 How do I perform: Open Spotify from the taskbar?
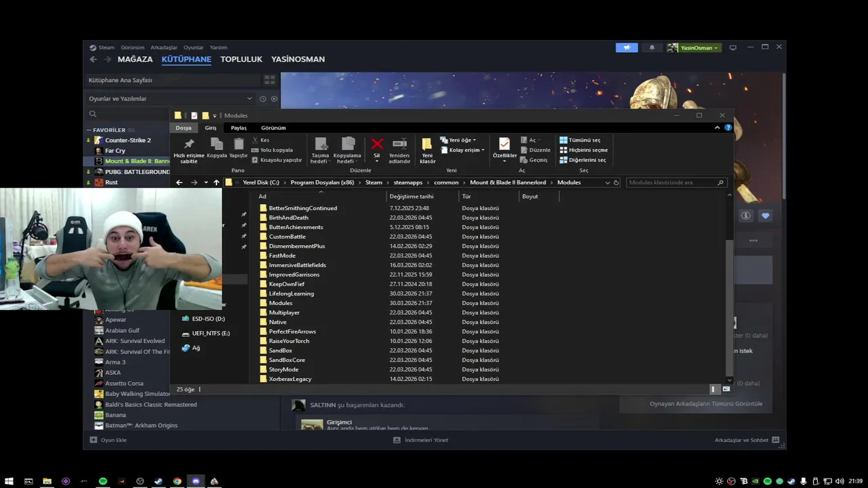pyautogui.click(x=103, y=481)
